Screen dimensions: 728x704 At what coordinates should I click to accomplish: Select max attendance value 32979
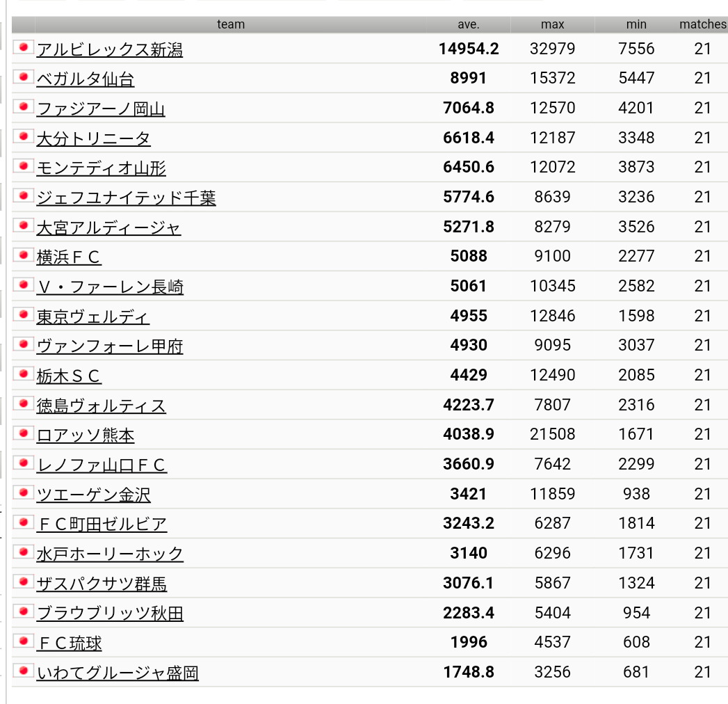tap(553, 48)
